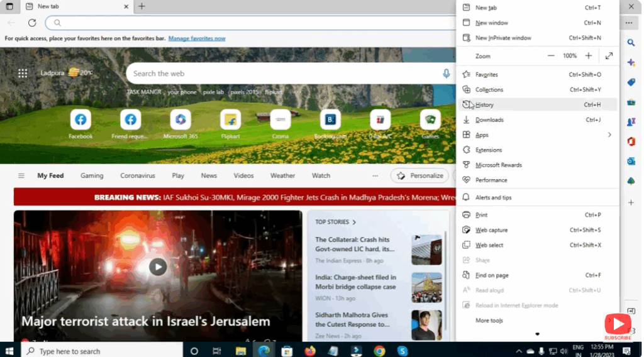Select New window from the menu
The image size is (644, 357).
pyautogui.click(x=537, y=23)
